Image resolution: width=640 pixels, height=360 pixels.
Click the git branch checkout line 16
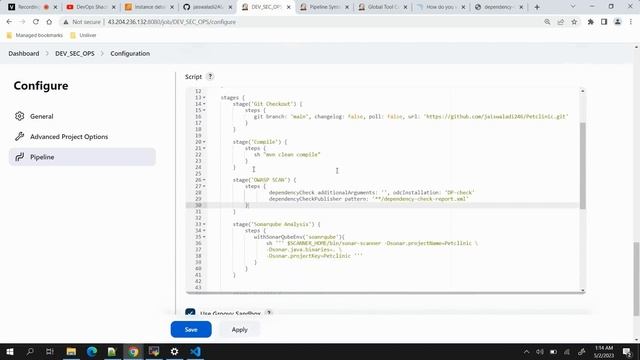411,117
